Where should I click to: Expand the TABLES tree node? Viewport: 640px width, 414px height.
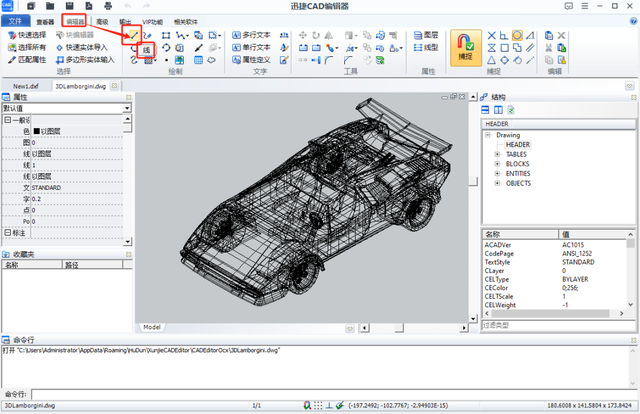(497, 154)
